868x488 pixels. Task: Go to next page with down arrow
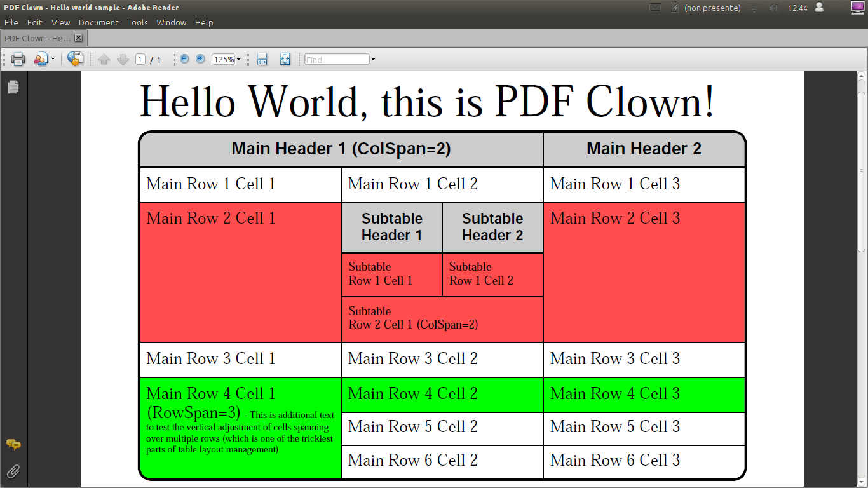123,59
